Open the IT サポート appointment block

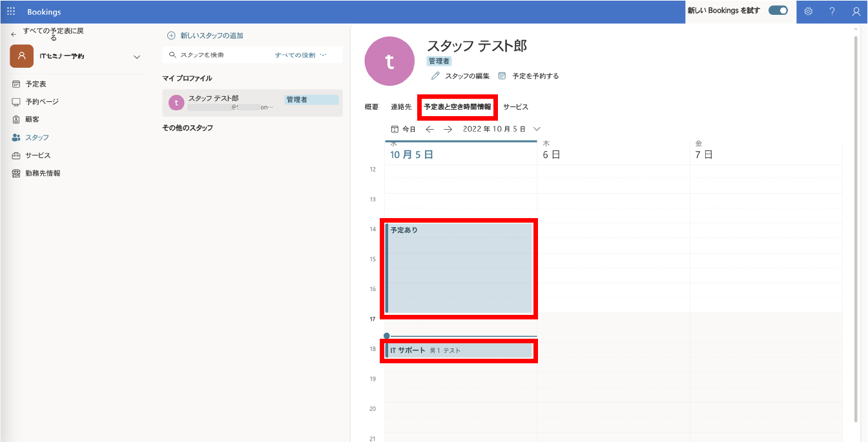point(459,350)
